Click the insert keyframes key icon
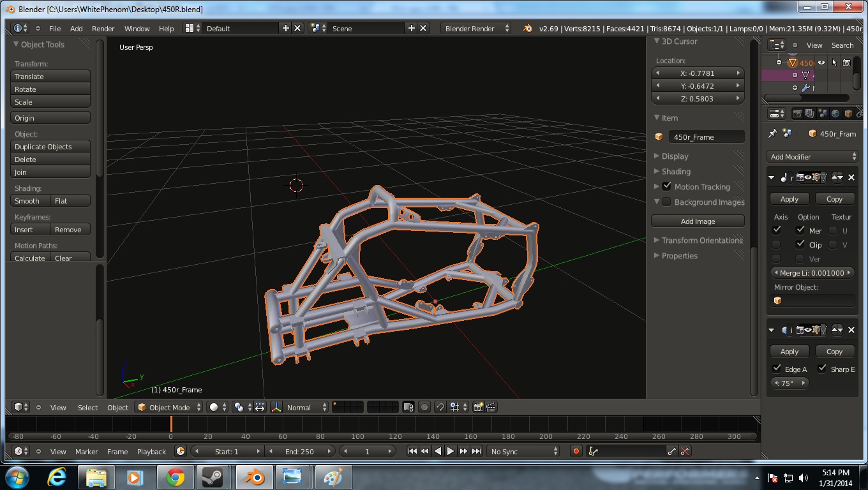Viewport: 868px width, 490px height. 671,451
